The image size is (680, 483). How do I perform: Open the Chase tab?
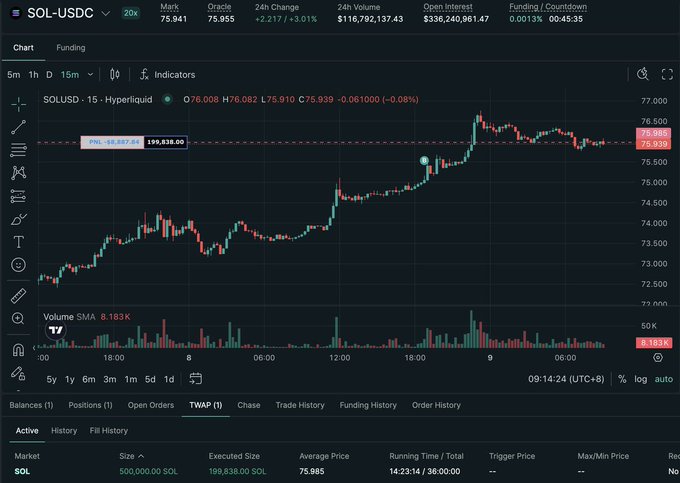point(249,405)
